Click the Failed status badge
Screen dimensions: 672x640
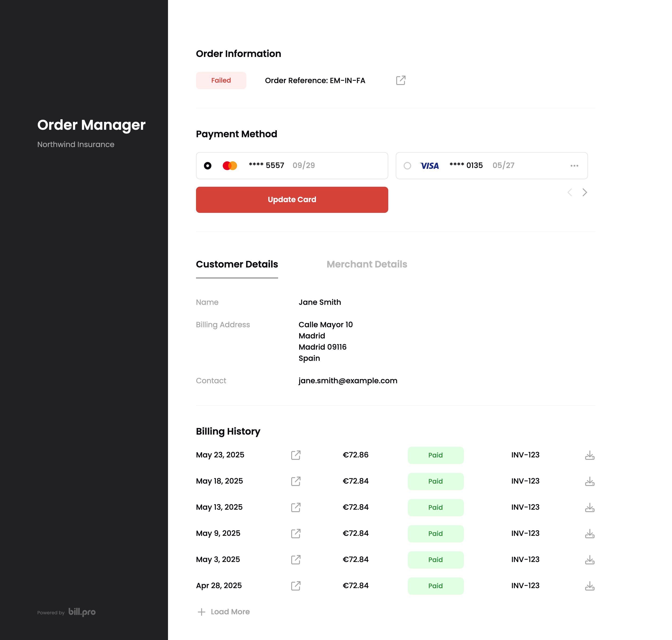coord(221,81)
